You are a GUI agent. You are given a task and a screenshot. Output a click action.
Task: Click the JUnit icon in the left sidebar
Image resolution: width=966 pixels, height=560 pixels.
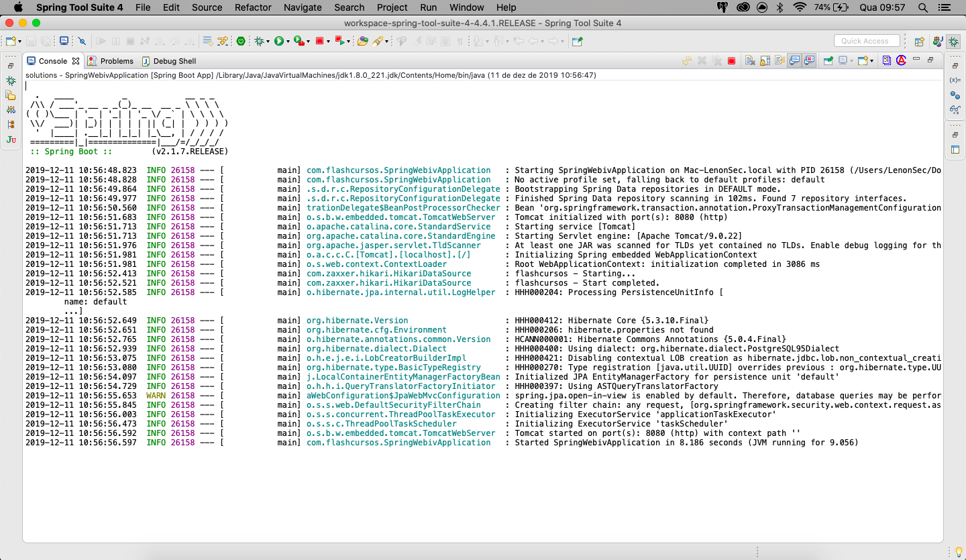11,138
